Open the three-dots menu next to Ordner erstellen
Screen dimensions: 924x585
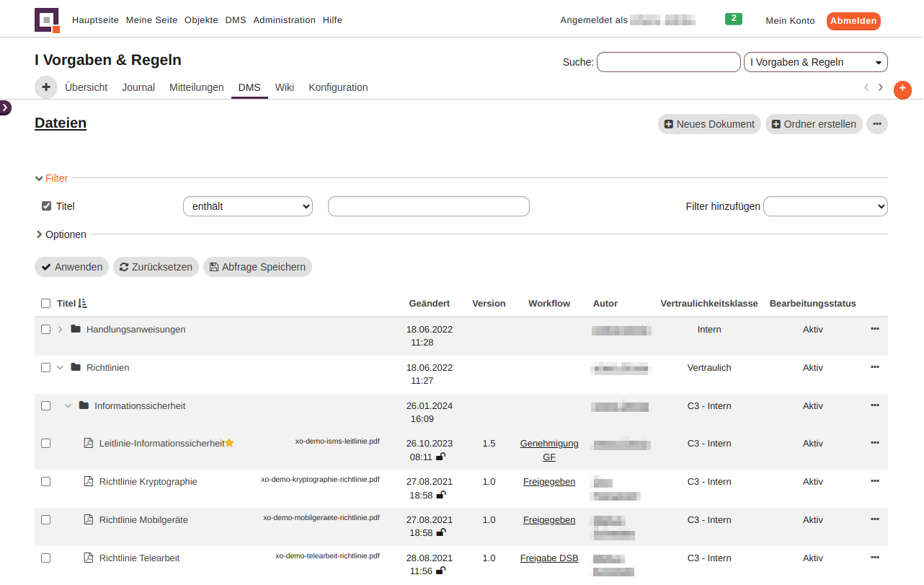(x=876, y=124)
